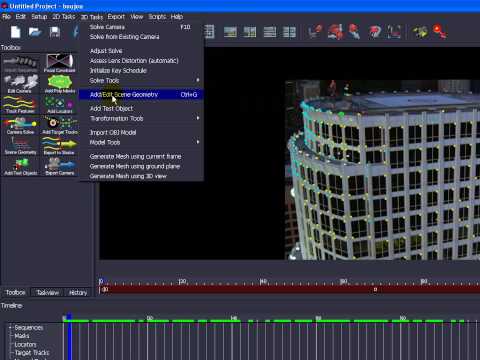Choose Generate Mesh using current frame

(x=141, y=156)
